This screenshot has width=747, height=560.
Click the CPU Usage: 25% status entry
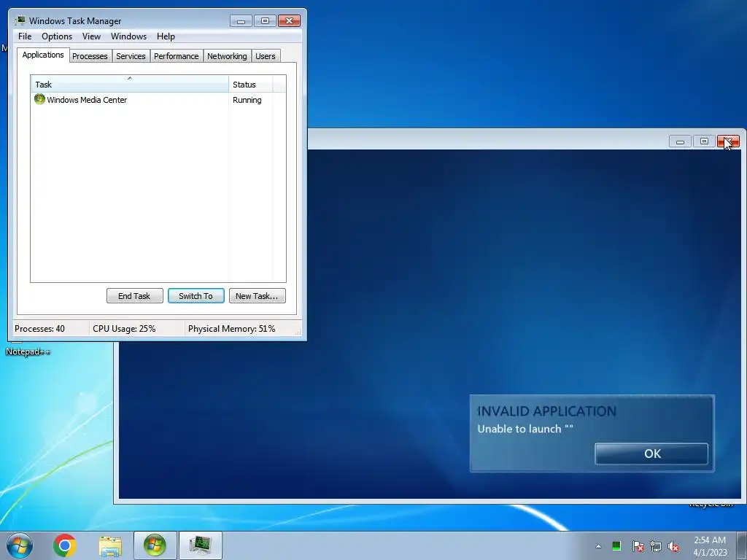124,329
